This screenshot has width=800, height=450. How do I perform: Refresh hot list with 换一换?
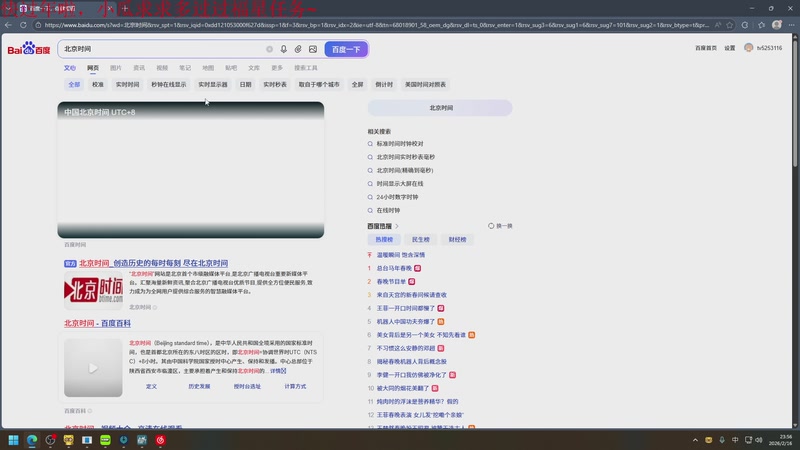point(501,226)
